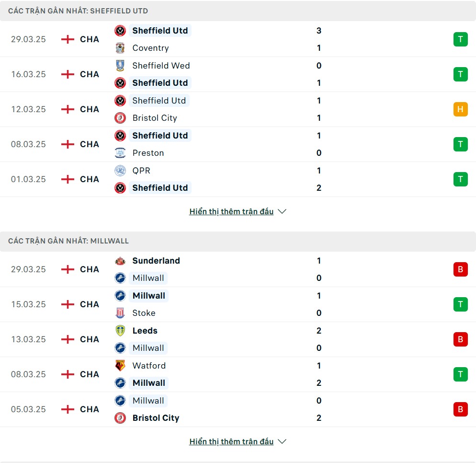Click green T badge for Sheffield Utd–Coventry
The image size is (476, 463).
click(460, 39)
